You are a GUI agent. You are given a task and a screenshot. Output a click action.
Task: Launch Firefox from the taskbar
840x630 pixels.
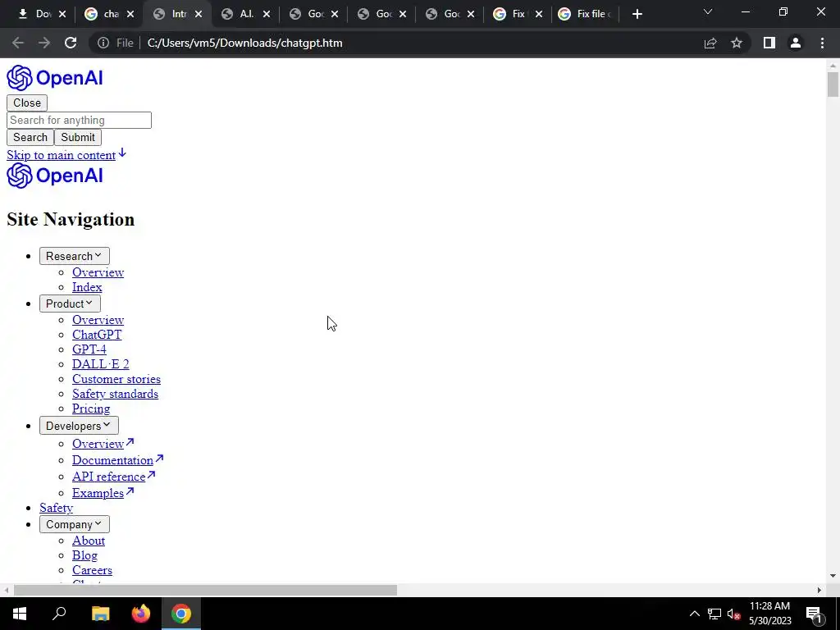pyautogui.click(x=141, y=614)
